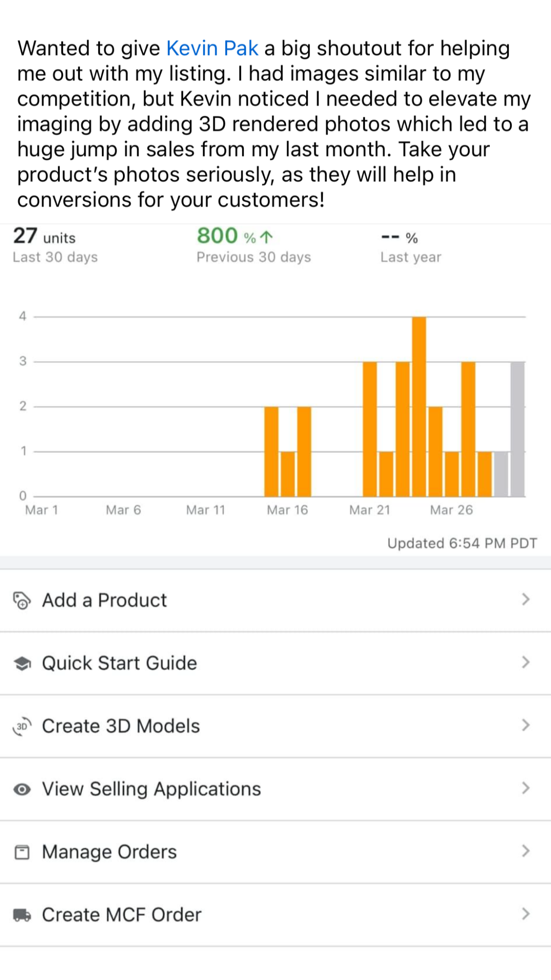
Task: Select the Create MCF Order menu entry
Action: [121, 915]
